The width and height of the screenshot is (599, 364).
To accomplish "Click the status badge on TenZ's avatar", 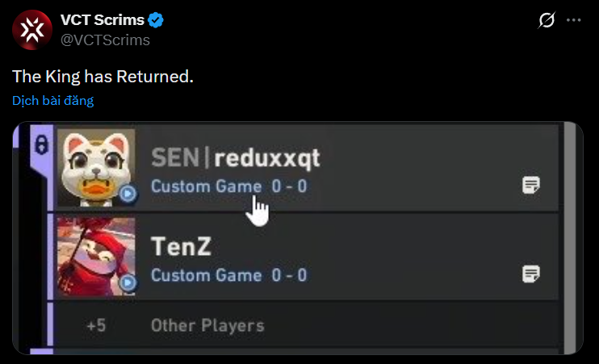I will (x=128, y=282).
